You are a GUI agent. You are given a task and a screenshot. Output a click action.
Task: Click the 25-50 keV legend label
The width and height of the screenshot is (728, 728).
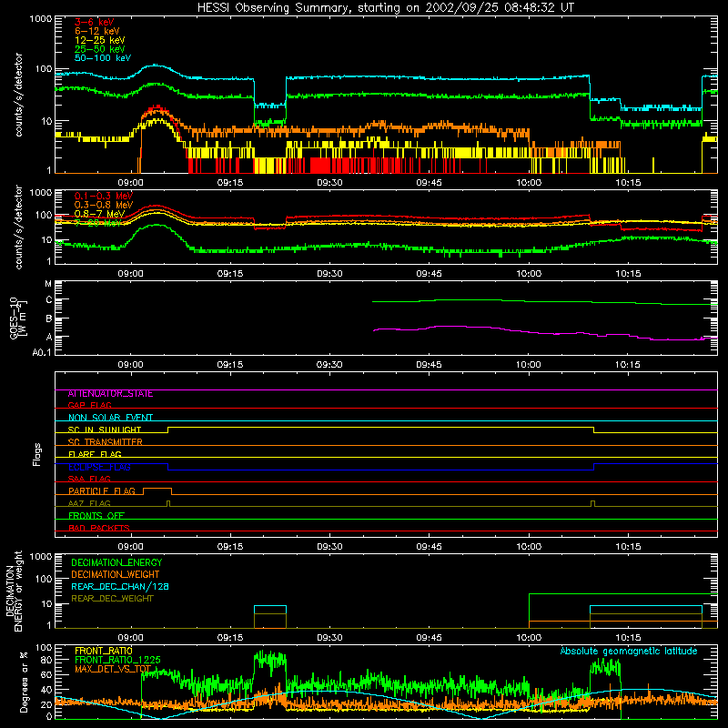point(100,49)
